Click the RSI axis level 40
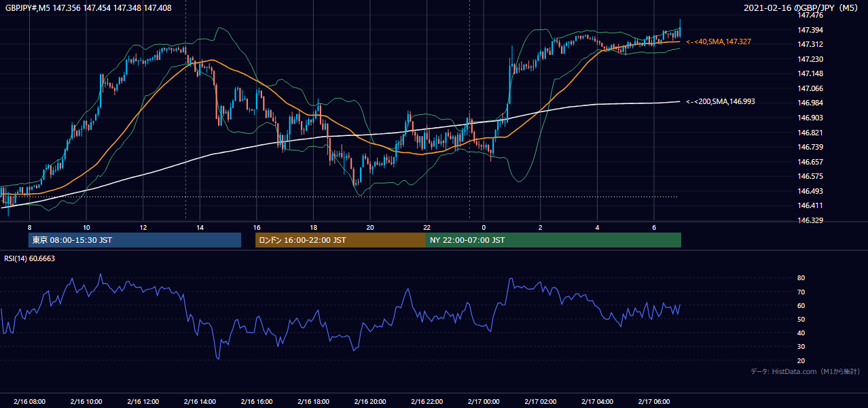The image size is (868, 408). [801, 333]
